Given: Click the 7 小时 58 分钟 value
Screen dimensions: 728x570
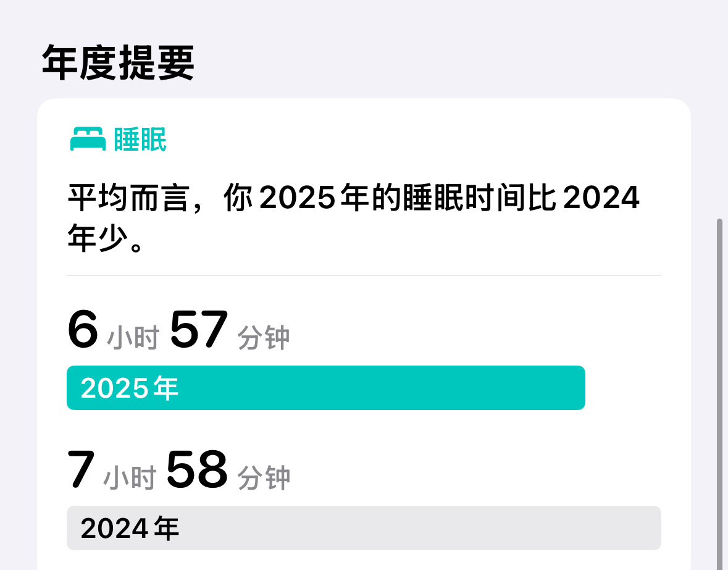Looking at the screenshot, I should [x=178, y=470].
